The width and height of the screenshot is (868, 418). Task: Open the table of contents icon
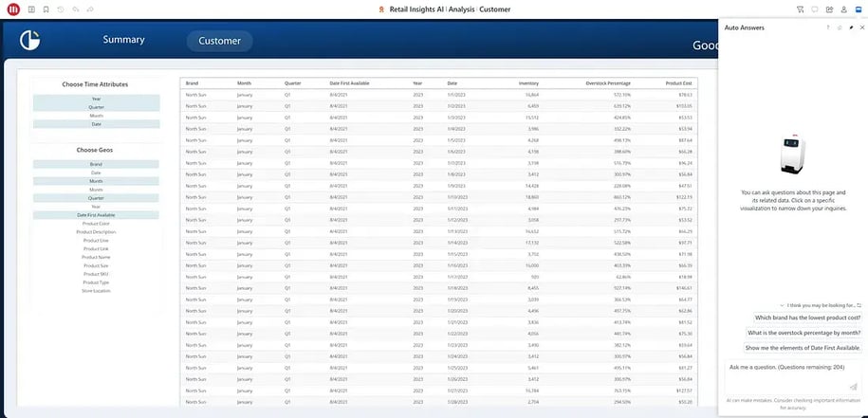(31, 9)
